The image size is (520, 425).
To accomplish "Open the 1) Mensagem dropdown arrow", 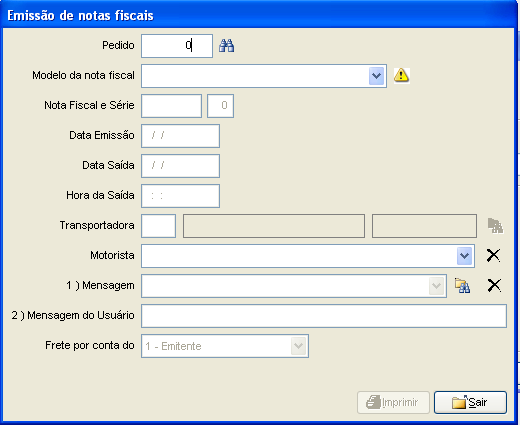I will 437,286.
